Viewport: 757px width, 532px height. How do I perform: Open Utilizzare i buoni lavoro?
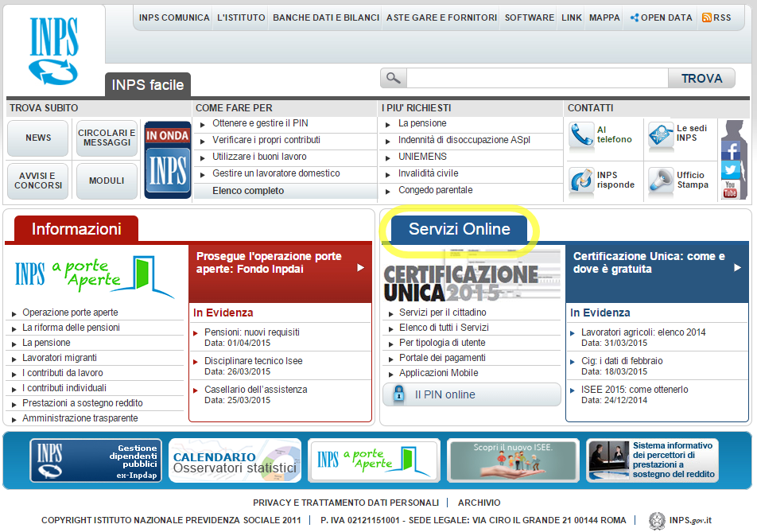pos(259,157)
